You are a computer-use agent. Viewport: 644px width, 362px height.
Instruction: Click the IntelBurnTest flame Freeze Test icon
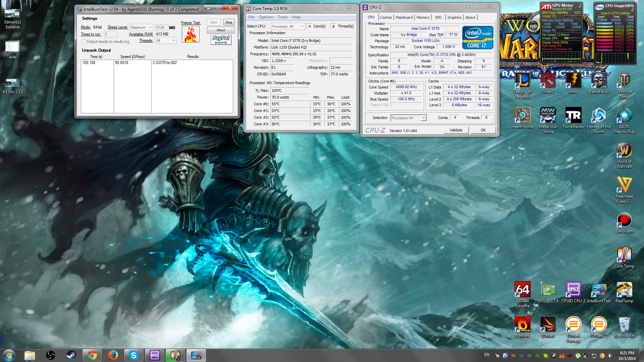[x=191, y=34]
